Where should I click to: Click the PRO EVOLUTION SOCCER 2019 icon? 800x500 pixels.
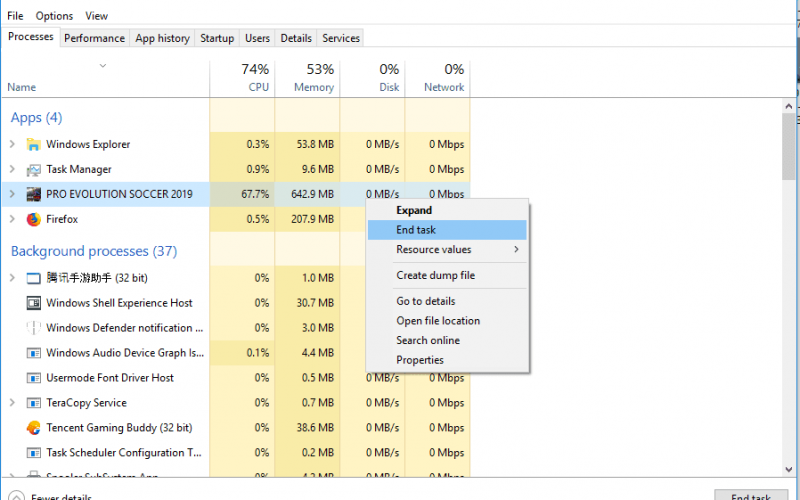tap(33, 194)
